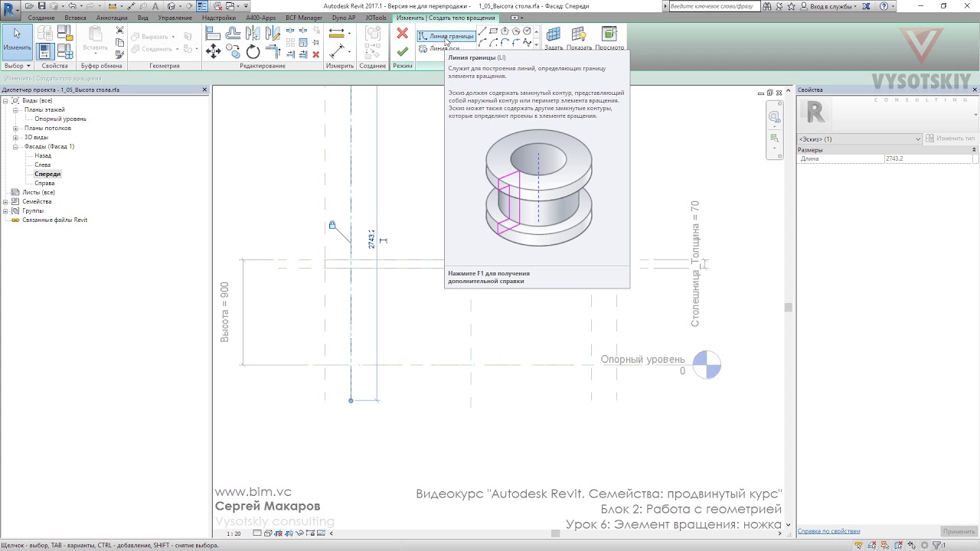
Task: Click the Вставить paste button
Action: [x=96, y=41]
